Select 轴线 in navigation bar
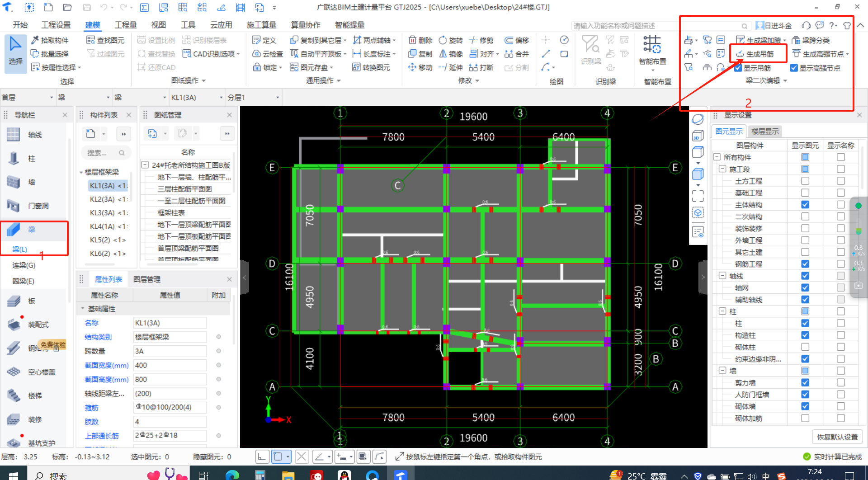 click(34, 135)
